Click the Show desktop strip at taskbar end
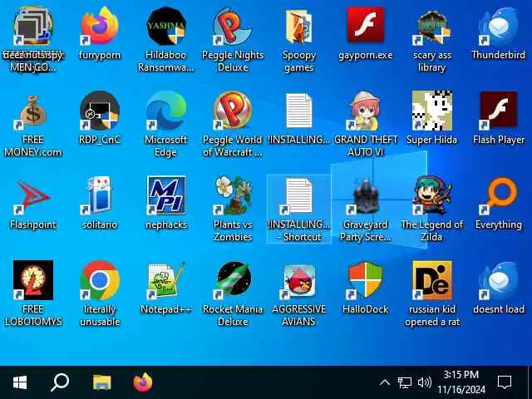532x399 pixels. coord(530,382)
